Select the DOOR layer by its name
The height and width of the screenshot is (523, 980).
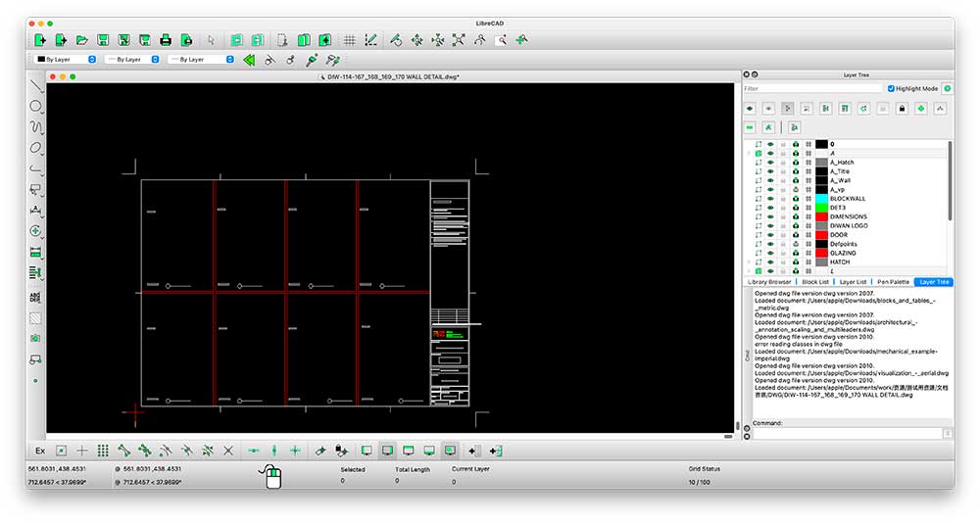(x=839, y=235)
